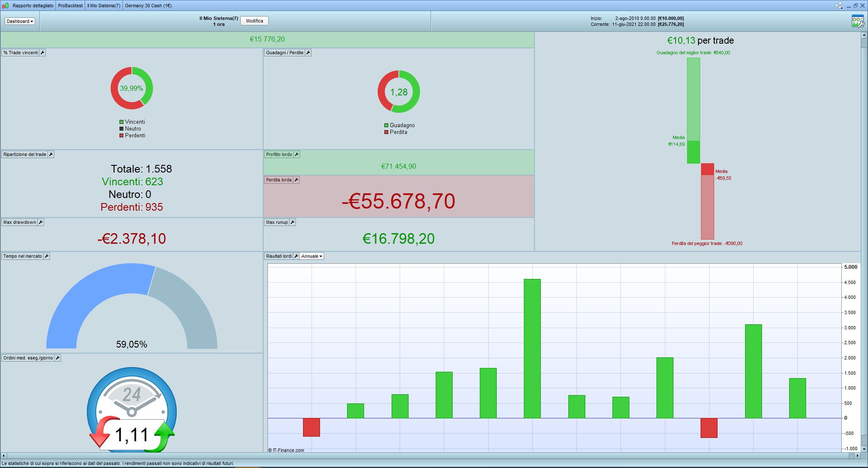Click Risultati lordi widget wrench
The image size is (868, 468).
[296, 256]
